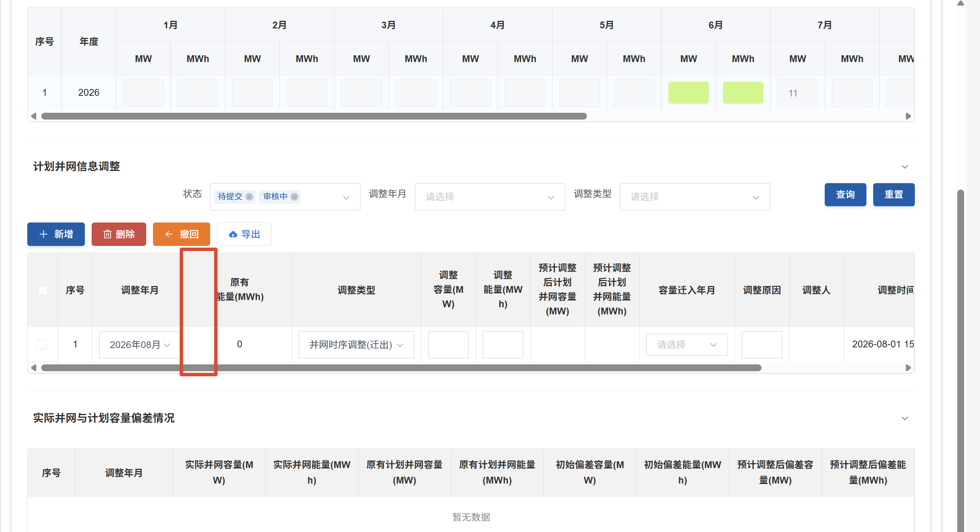Click the page scrollbar up arrow
This screenshot has height=532, width=980.
click(x=960, y=3)
